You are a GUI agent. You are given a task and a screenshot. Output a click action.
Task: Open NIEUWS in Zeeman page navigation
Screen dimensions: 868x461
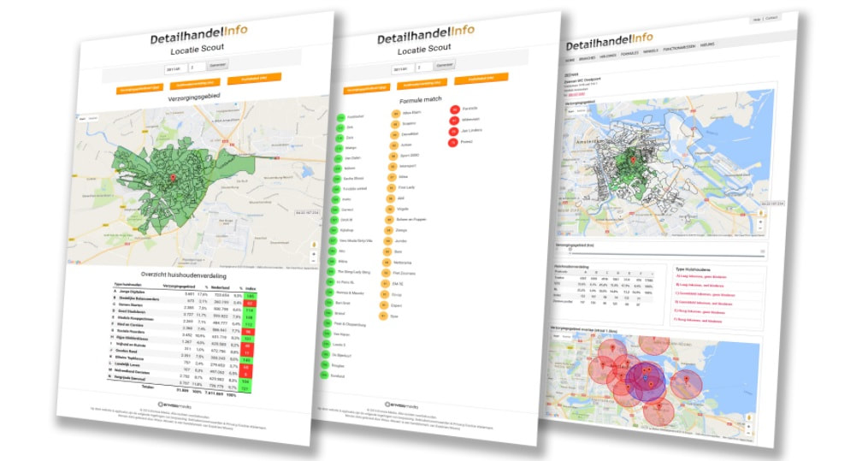click(707, 44)
